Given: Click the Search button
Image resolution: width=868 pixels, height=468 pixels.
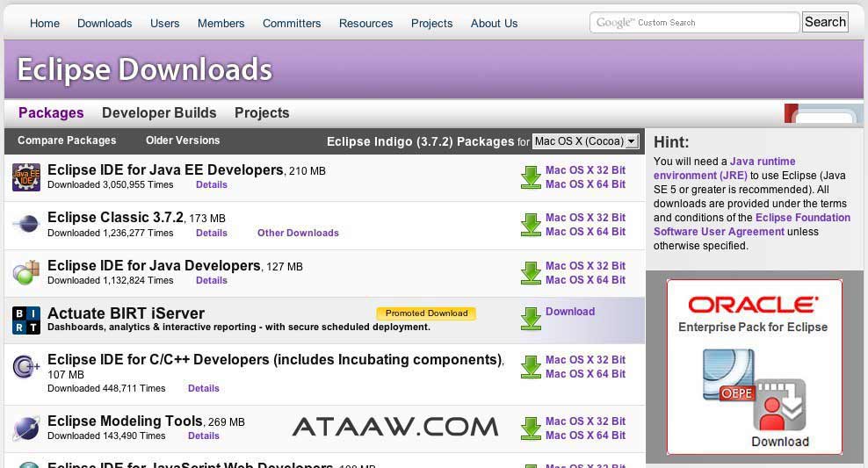Looking at the screenshot, I should 825,22.
